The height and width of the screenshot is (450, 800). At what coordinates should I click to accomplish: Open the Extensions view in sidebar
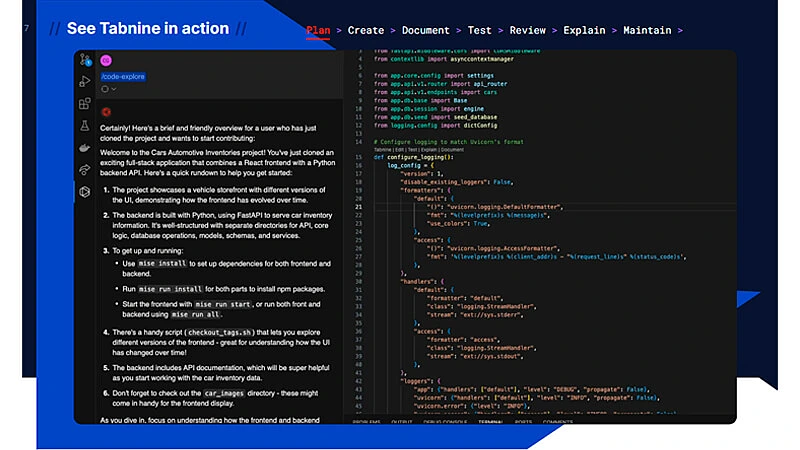pyautogui.click(x=85, y=104)
